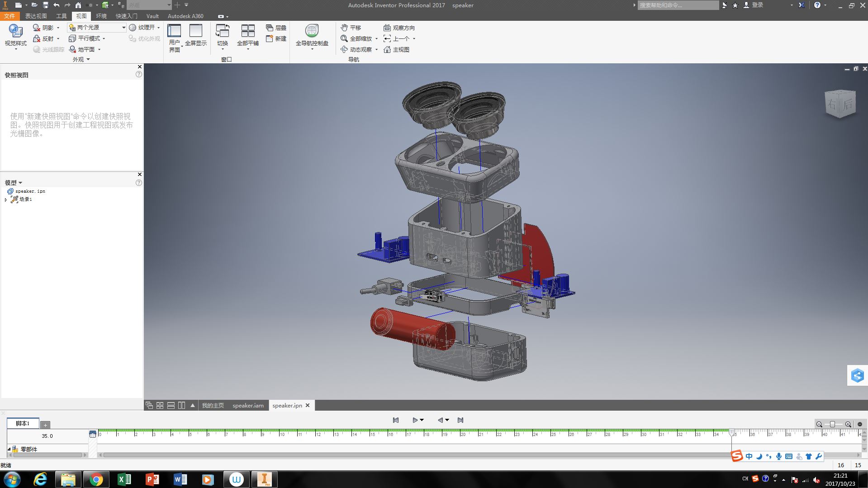
Task: Click the New window (新建) icon
Action: pos(270,38)
